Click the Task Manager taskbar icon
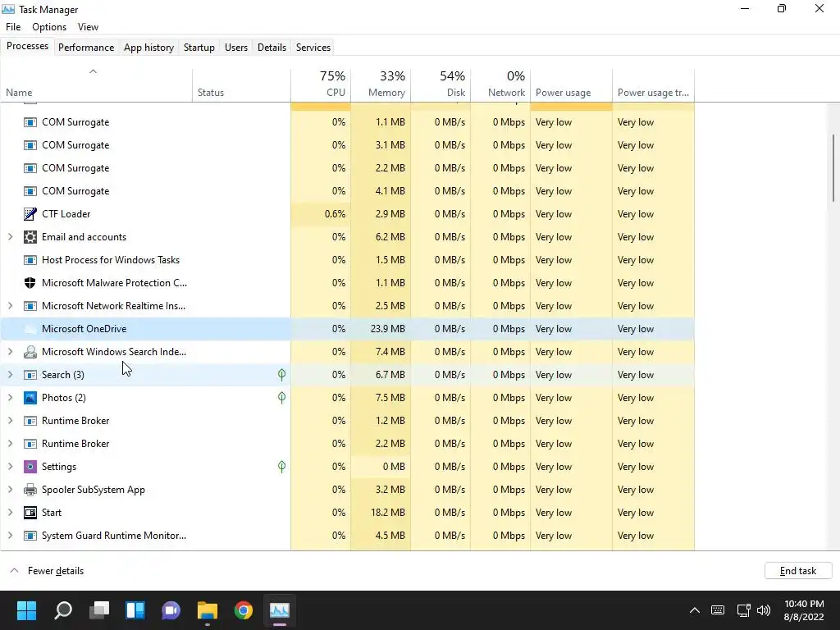Screen dimensions: 840x630 pos(279,610)
